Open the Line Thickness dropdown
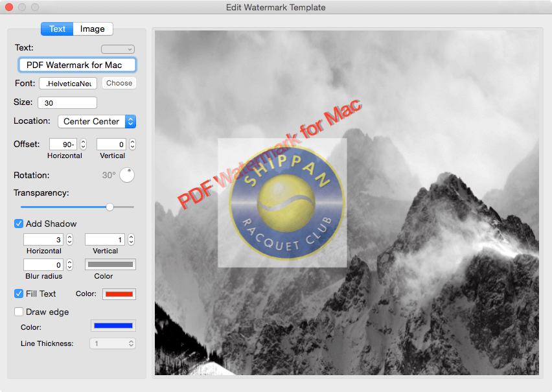This screenshot has width=552, height=392. [113, 343]
